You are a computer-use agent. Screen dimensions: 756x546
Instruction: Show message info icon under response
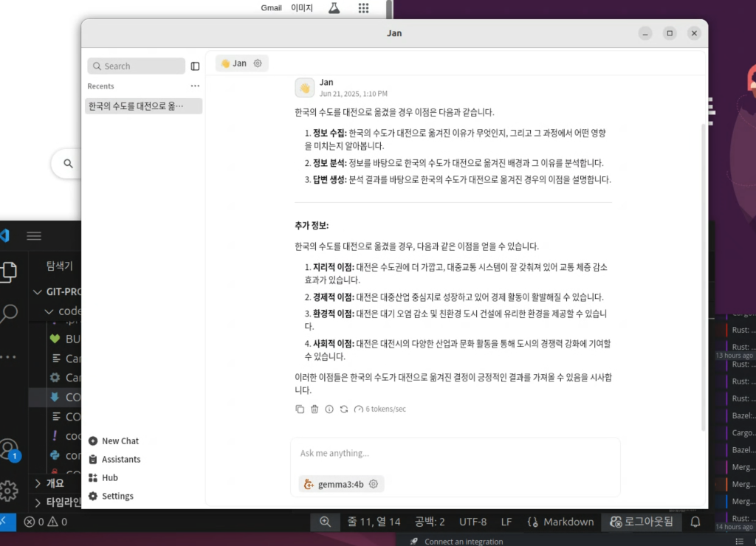pos(329,409)
